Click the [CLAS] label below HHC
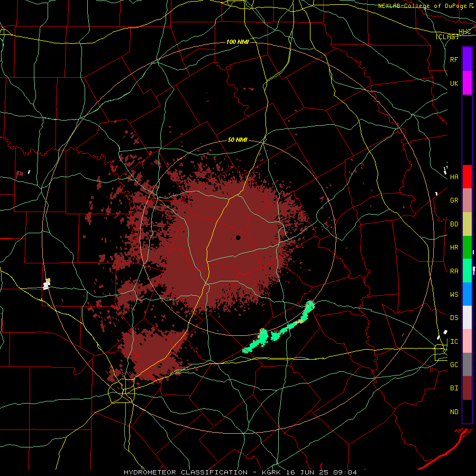 (447, 36)
